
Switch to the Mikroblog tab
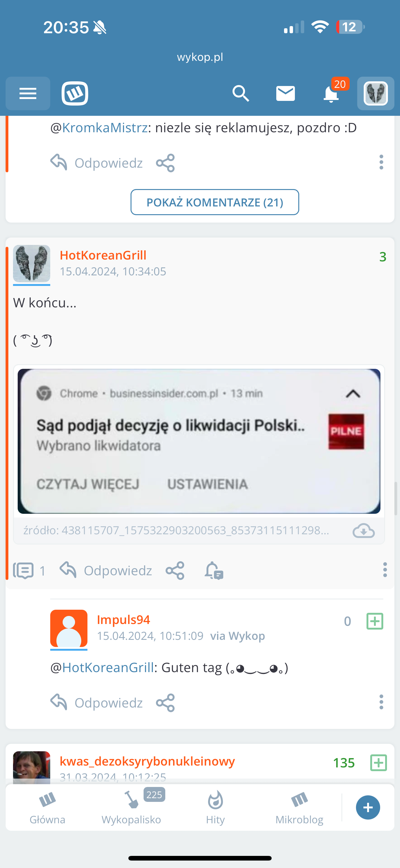pos(299,808)
